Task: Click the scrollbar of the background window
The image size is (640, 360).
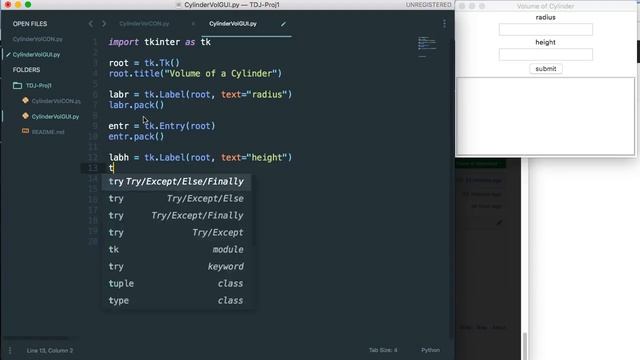Action: coord(525,346)
